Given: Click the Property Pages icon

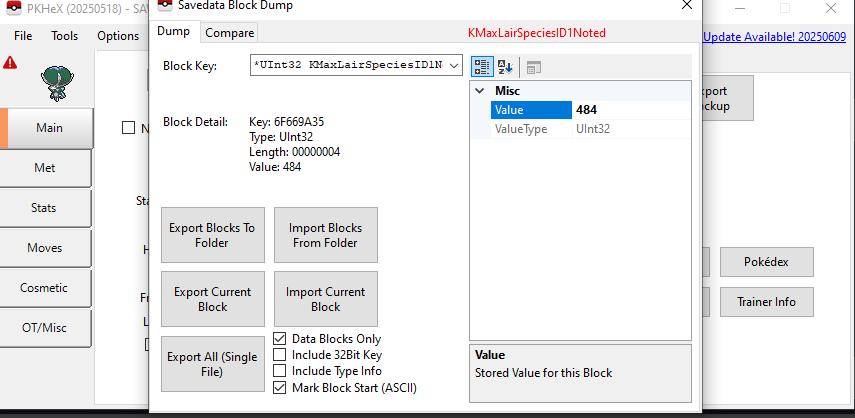Looking at the screenshot, I should pyautogui.click(x=533, y=67).
